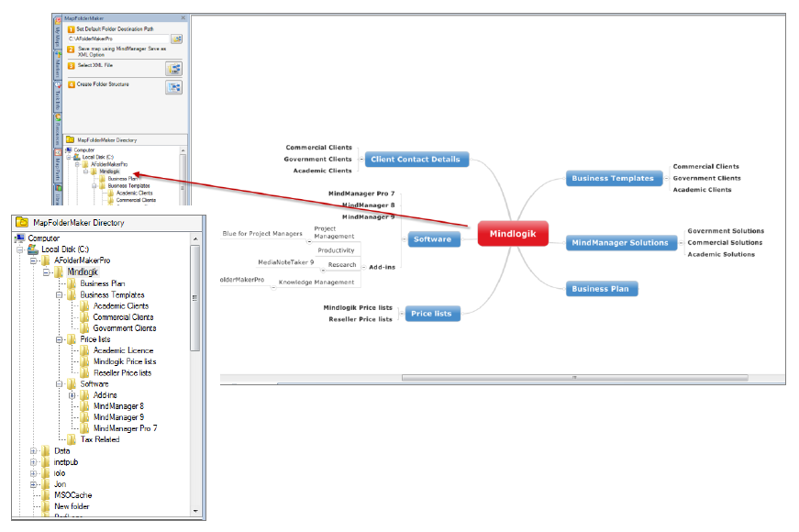
Task: Select the Add-ins subtopic on the mind map
Action: (x=382, y=267)
